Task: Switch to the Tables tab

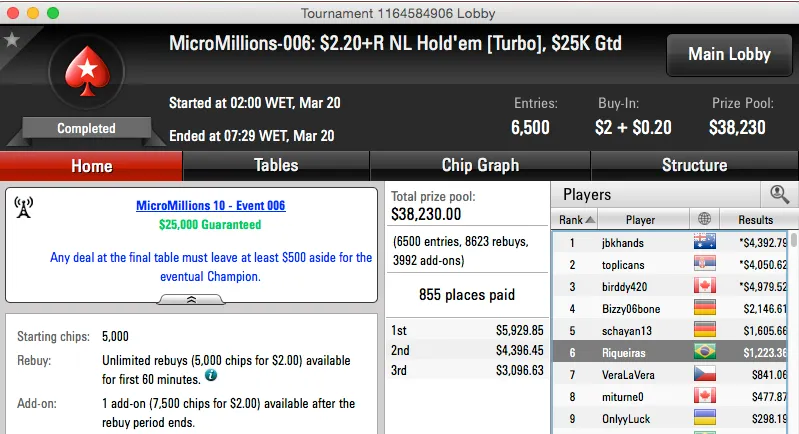Action: coord(276,166)
